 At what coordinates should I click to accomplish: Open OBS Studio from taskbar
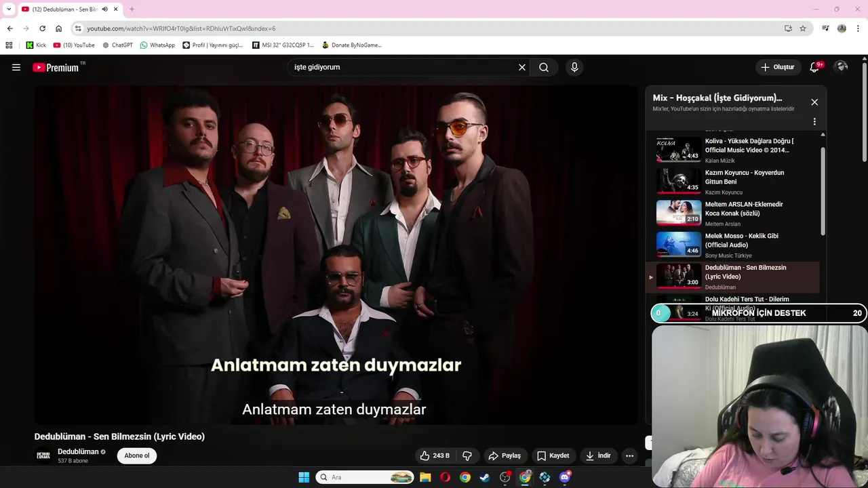click(x=505, y=477)
